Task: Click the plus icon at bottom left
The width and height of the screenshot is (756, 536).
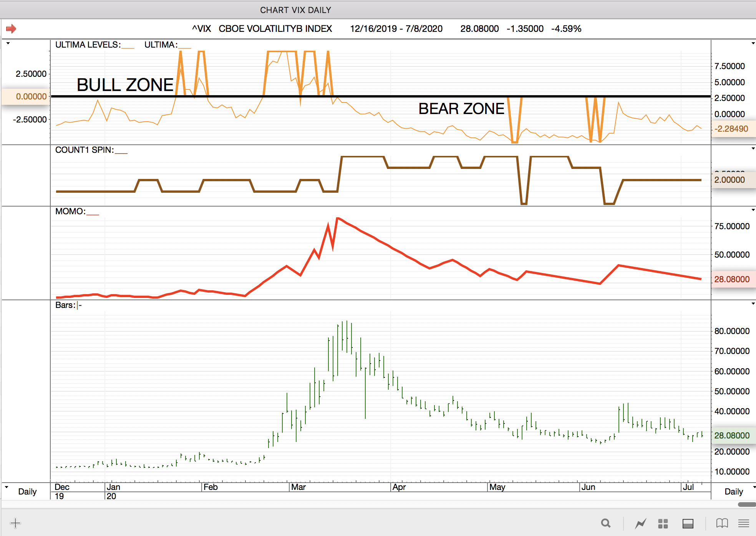Action: pos(15,523)
